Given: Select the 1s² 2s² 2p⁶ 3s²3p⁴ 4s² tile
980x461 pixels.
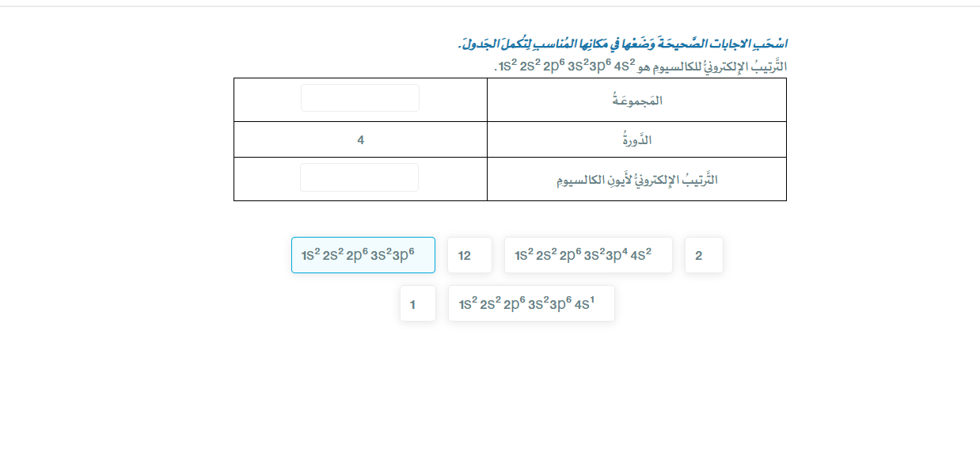Looking at the screenshot, I should pyautogui.click(x=588, y=255).
